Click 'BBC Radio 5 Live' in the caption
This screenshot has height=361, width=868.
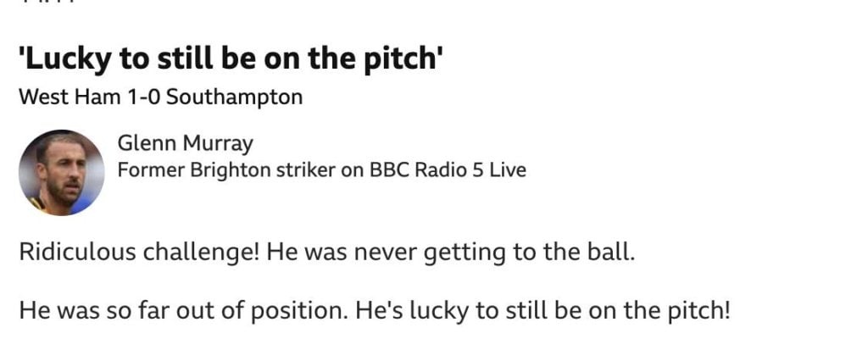coord(448,170)
